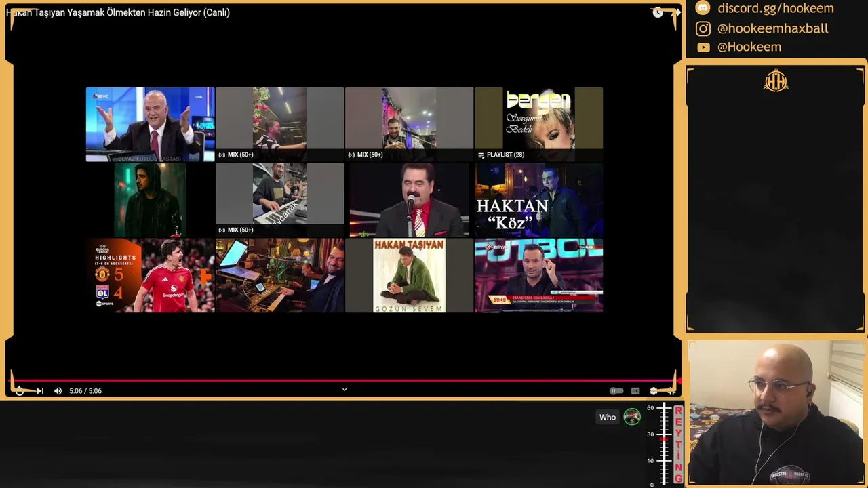Skip to the next video
The height and width of the screenshot is (488, 868).
[40, 391]
